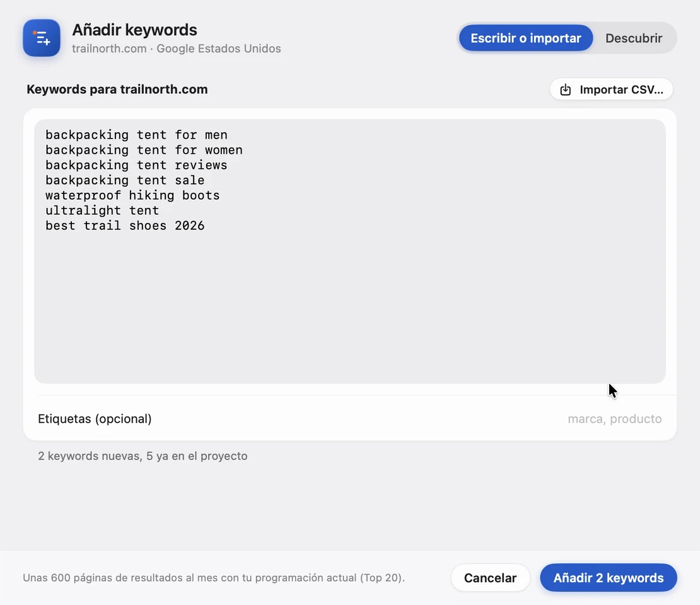Confirm with Añadir 2 keywords button
Screen dimensions: 700x605
609,578
